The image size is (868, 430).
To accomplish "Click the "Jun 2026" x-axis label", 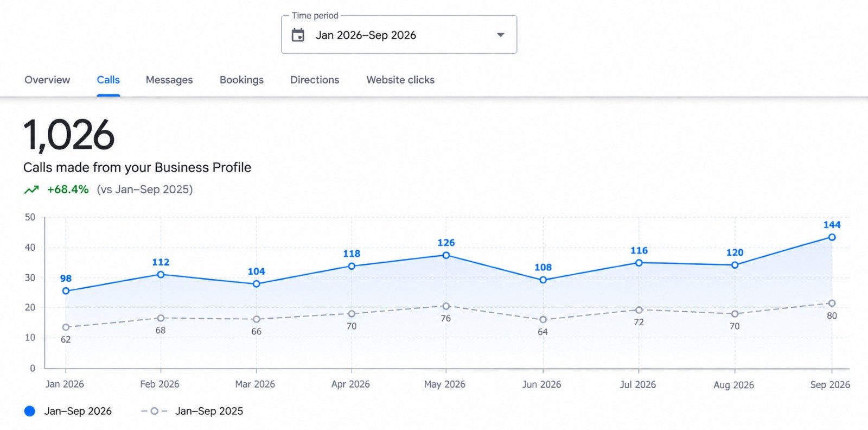I will [541, 384].
